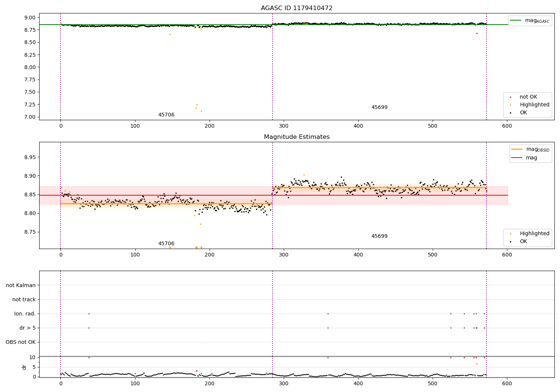Click the red triangle near x=360 on the dr plot
Image resolution: width=560 pixels, height=392 pixels.
tap(328, 358)
